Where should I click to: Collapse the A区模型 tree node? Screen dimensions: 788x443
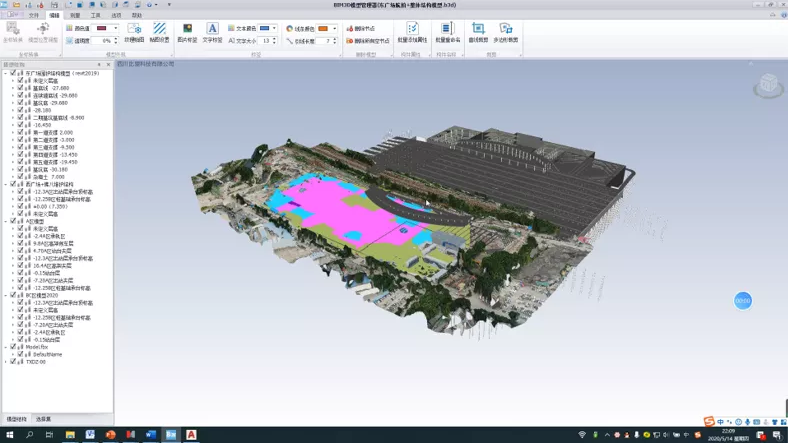6,221
